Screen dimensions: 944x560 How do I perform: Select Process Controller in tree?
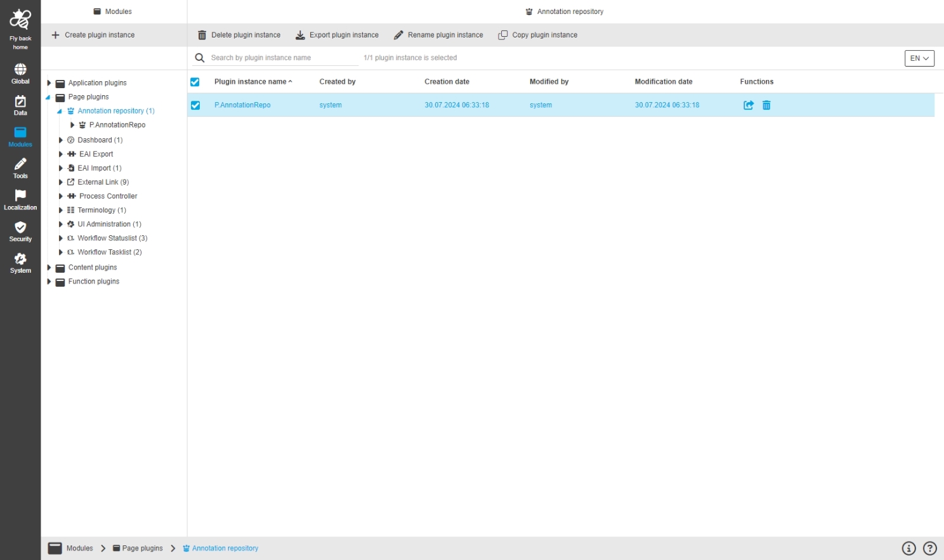108,196
